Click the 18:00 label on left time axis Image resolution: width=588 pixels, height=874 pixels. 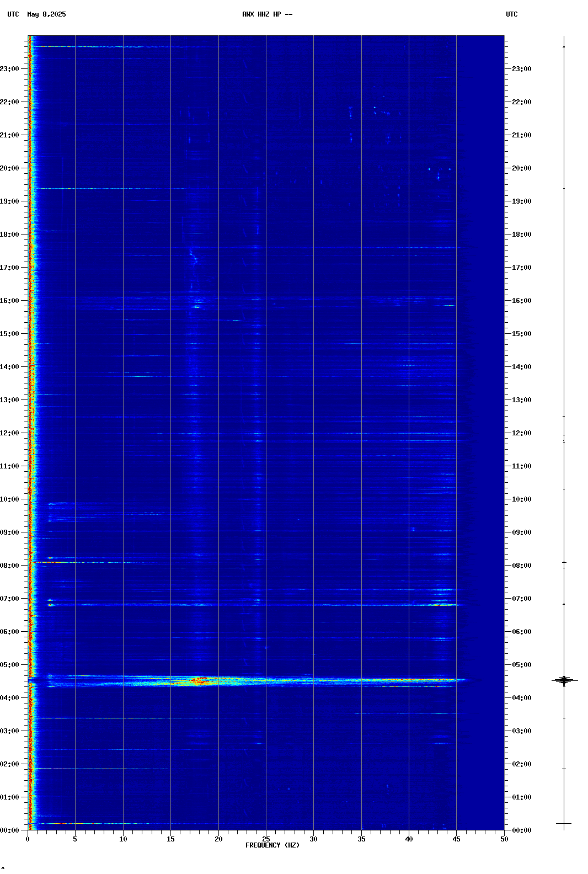tap(9, 235)
